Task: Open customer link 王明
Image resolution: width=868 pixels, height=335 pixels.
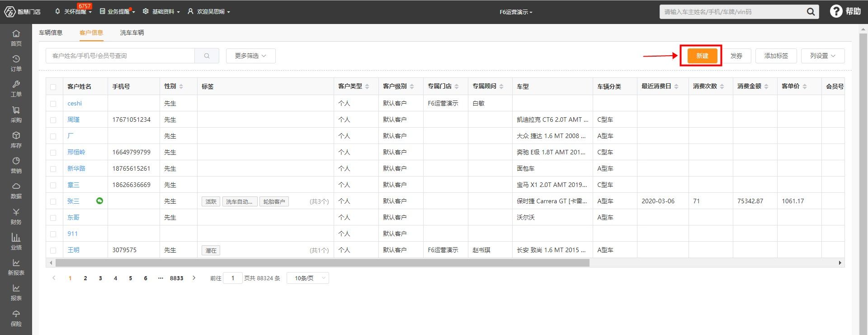Action: (x=73, y=250)
